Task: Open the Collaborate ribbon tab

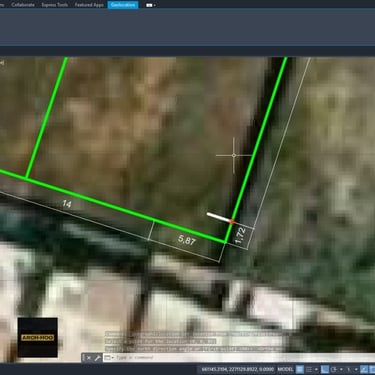Action: (x=23, y=5)
